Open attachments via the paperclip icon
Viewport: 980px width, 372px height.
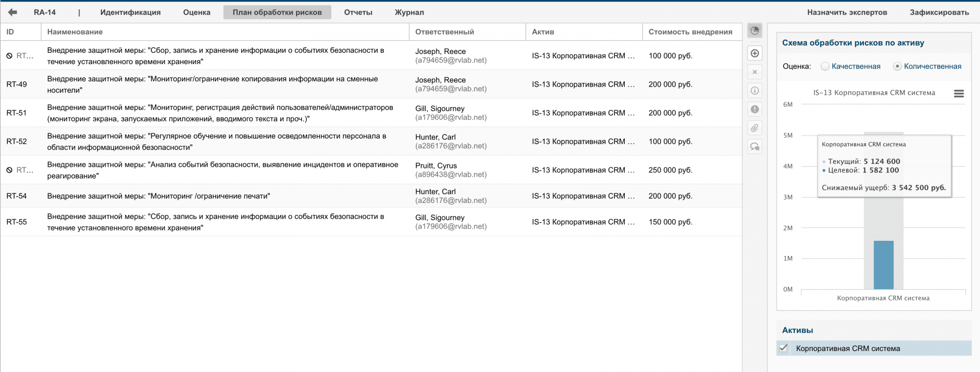[755, 128]
